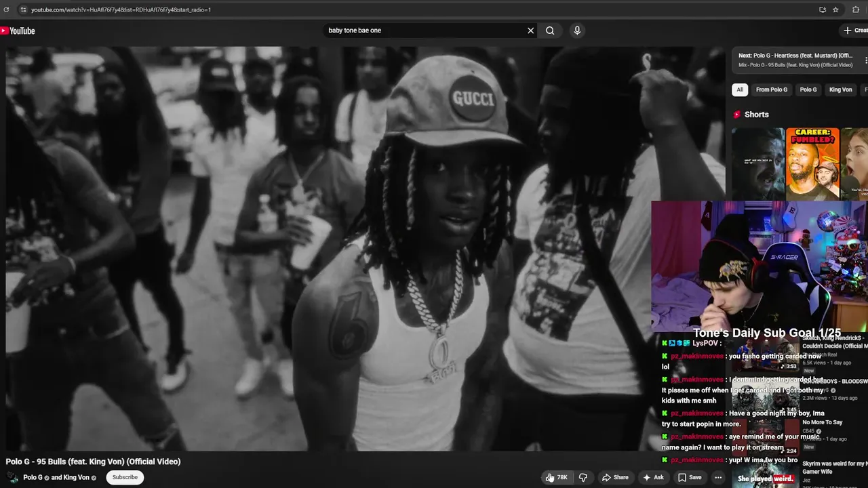
Task: Open the "She played weird." video thumbnail
Action: pos(766,474)
